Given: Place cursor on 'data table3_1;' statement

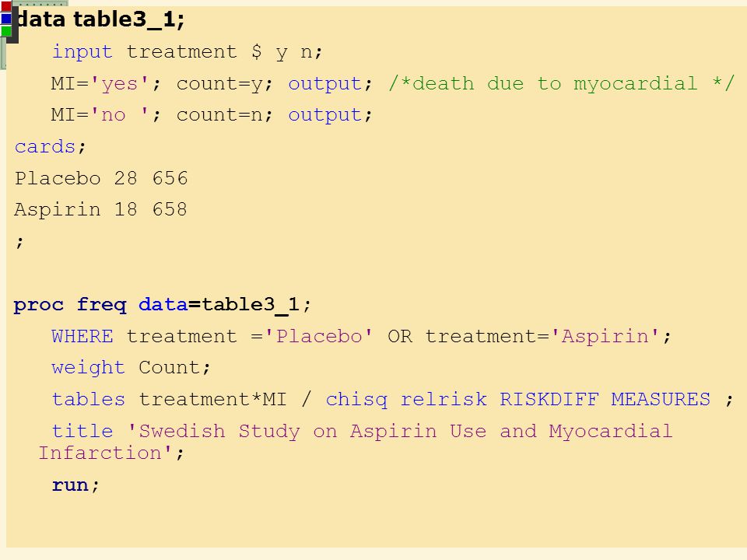Looking at the screenshot, I should click(x=100, y=20).
